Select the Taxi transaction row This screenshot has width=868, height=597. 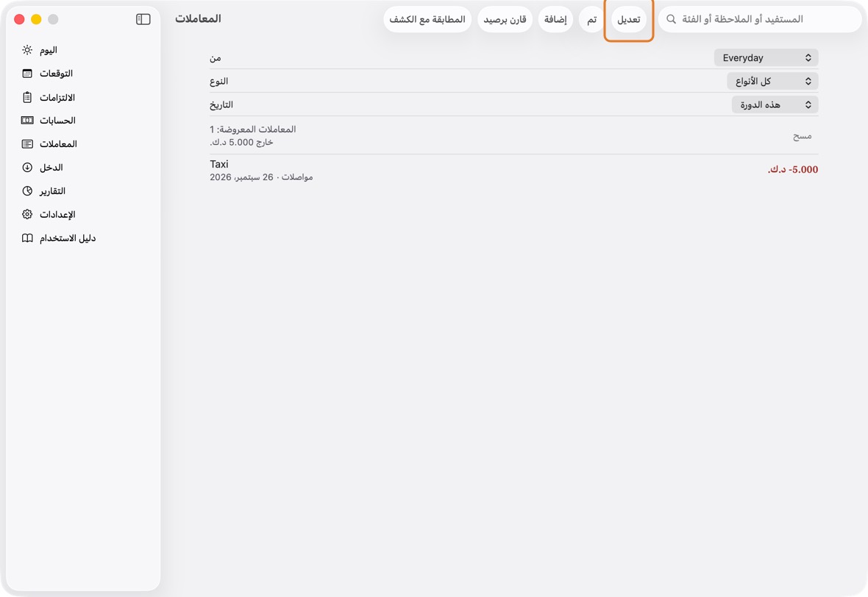(513, 170)
